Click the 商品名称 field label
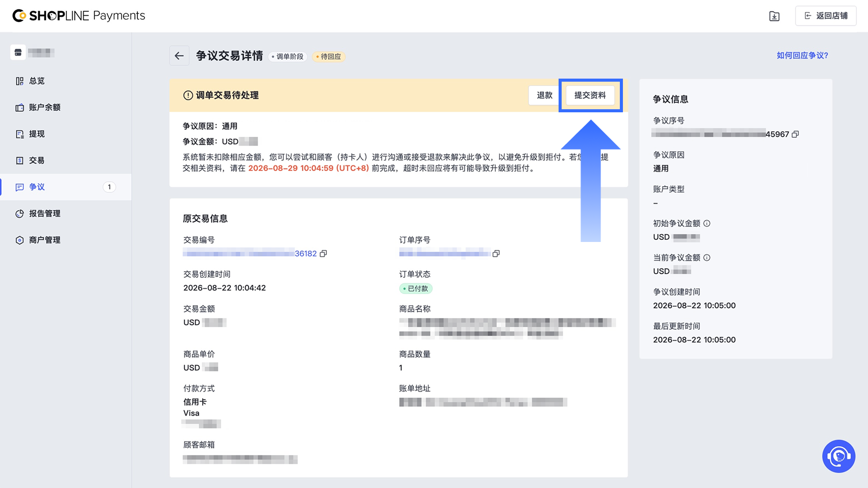Image resolution: width=868 pixels, height=488 pixels. pos(415,309)
